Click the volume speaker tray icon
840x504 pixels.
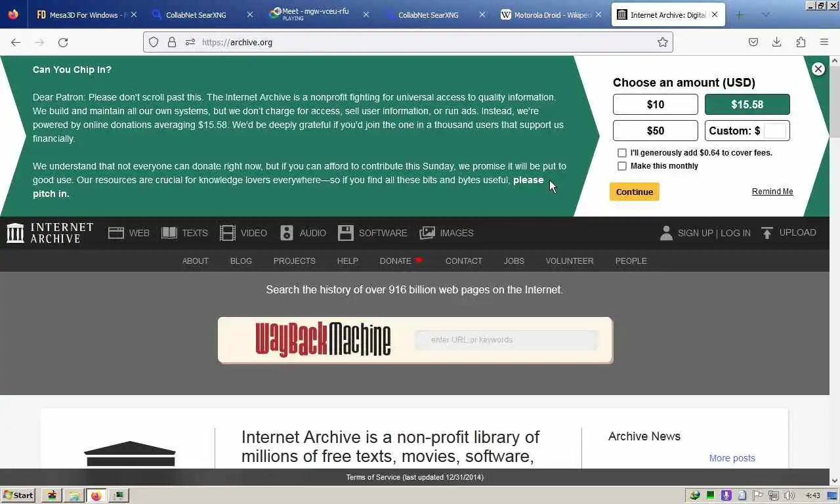tap(789, 495)
